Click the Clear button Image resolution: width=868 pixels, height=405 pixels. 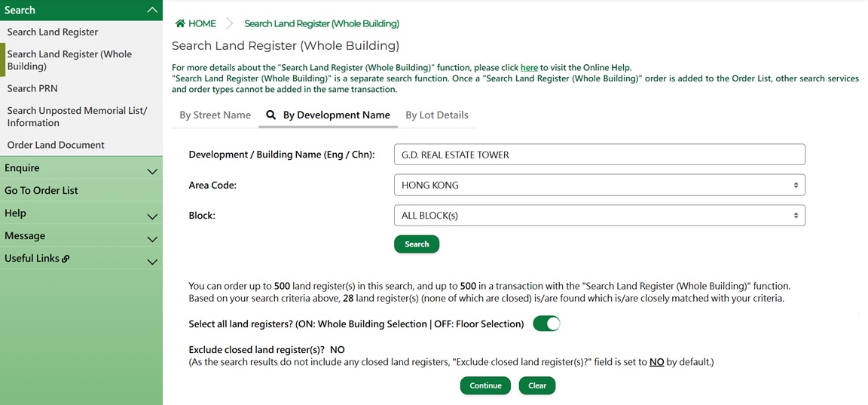537,385
